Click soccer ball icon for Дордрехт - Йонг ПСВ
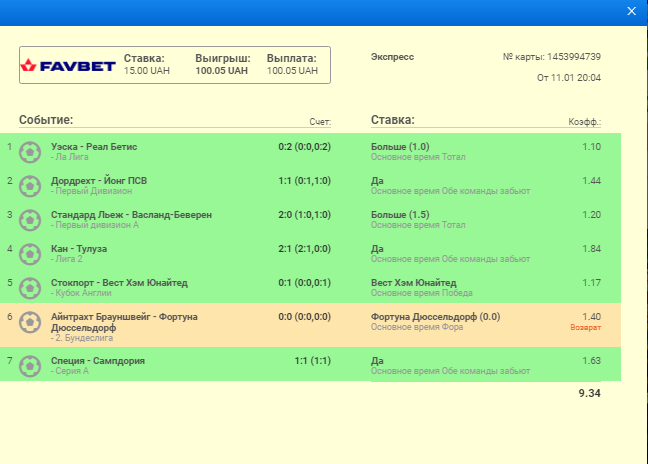This screenshot has width=648, height=464. [x=30, y=186]
